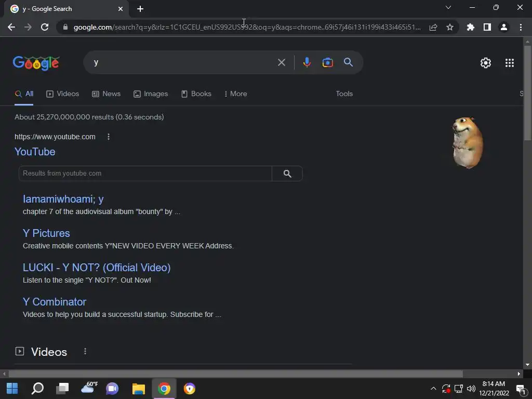Open Task View on the taskbar
The image size is (532, 399).
click(62, 389)
